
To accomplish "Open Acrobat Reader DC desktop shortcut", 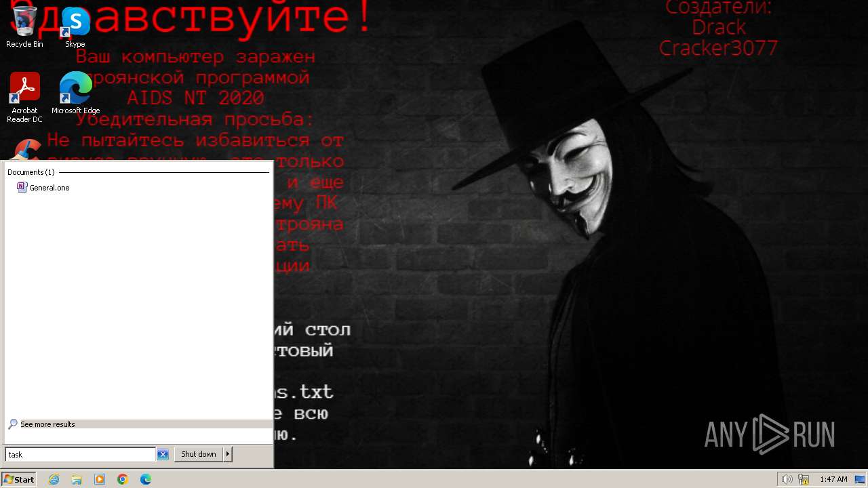I will tap(24, 98).
